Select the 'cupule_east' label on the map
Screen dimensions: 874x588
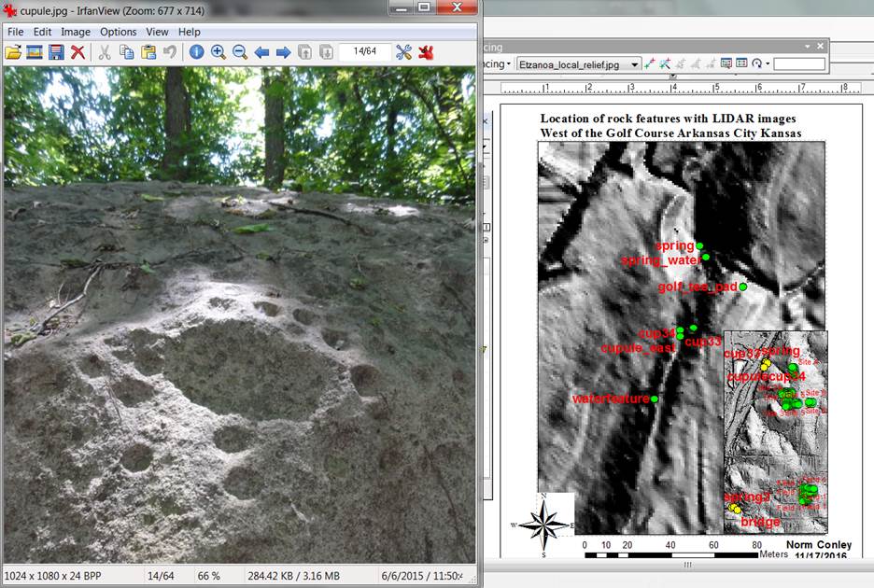click(x=638, y=348)
